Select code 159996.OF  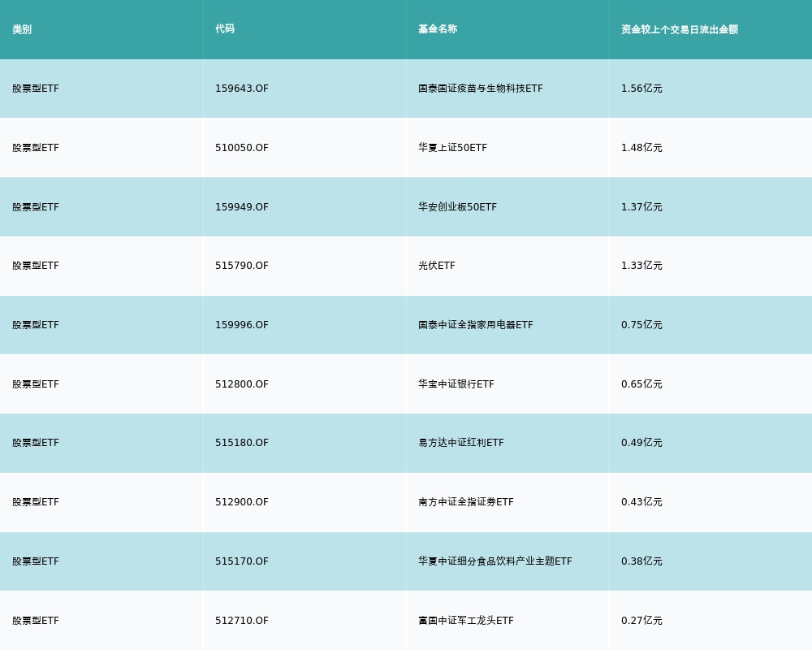point(242,325)
